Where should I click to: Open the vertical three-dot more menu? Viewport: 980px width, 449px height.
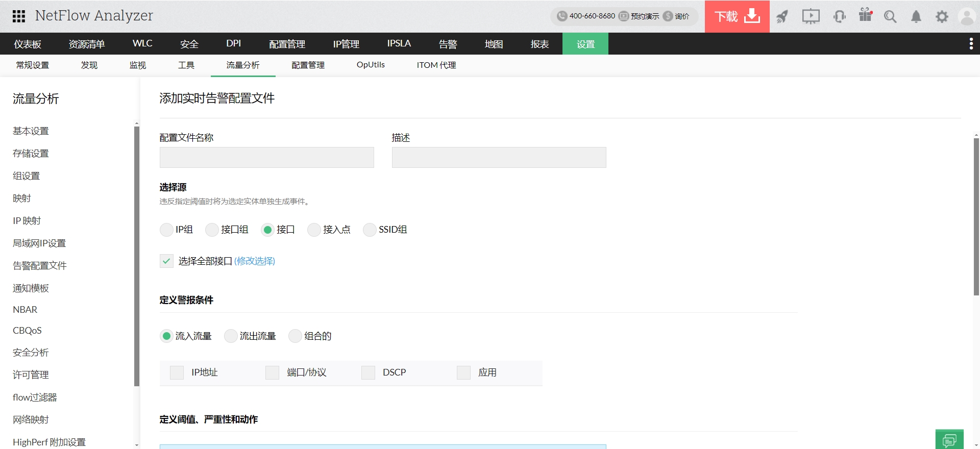coord(971,44)
